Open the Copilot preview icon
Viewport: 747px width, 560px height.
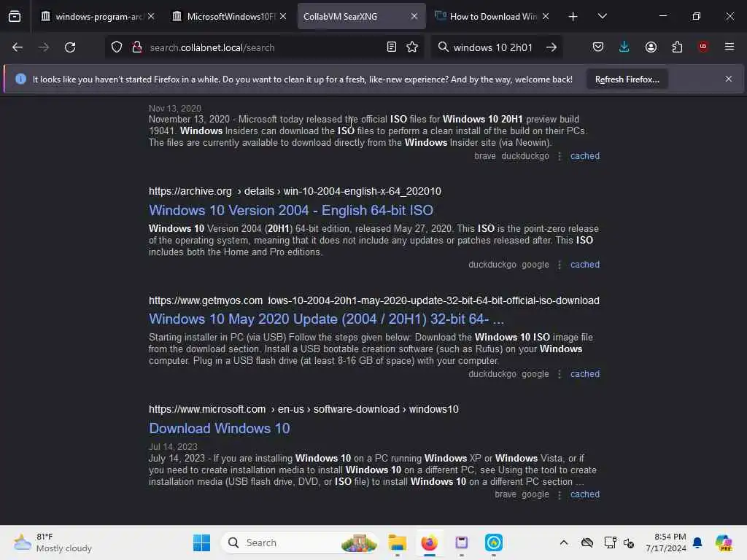pyautogui.click(x=724, y=542)
